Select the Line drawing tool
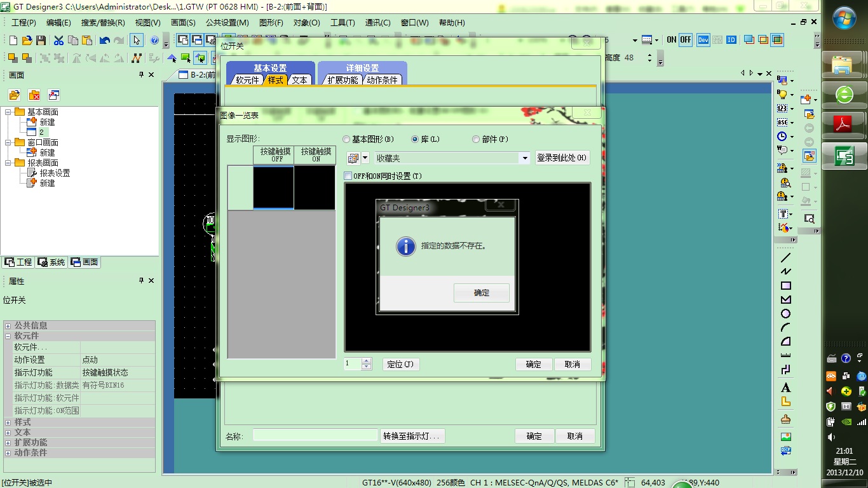The width and height of the screenshot is (868, 488). pyautogui.click(x=786, y=258)
